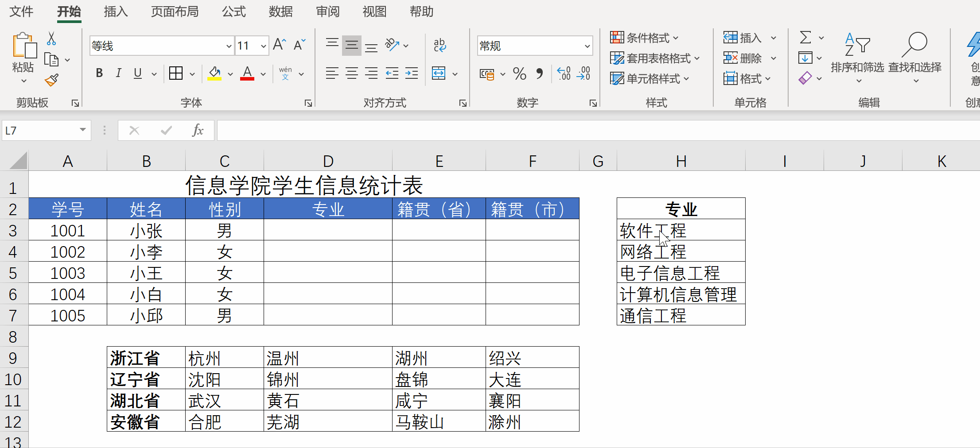Click AutoSum sigma icon

click(806, 38)
